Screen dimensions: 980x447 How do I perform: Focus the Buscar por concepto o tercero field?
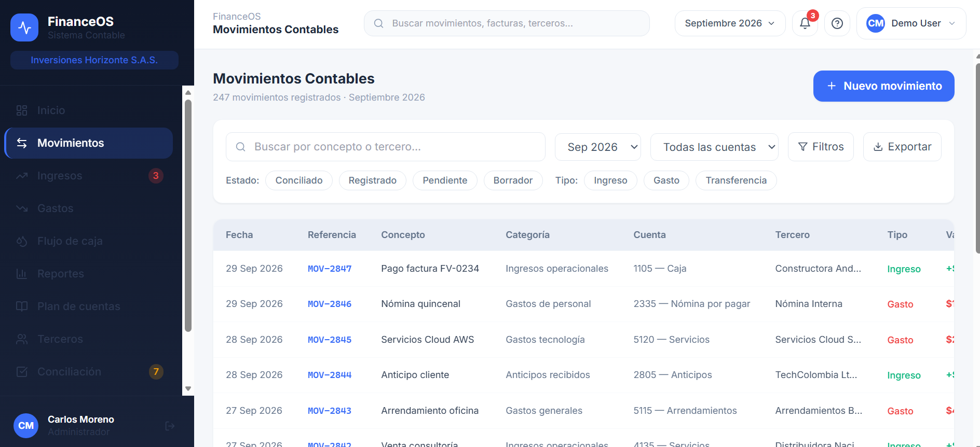(x=386, y=147)
